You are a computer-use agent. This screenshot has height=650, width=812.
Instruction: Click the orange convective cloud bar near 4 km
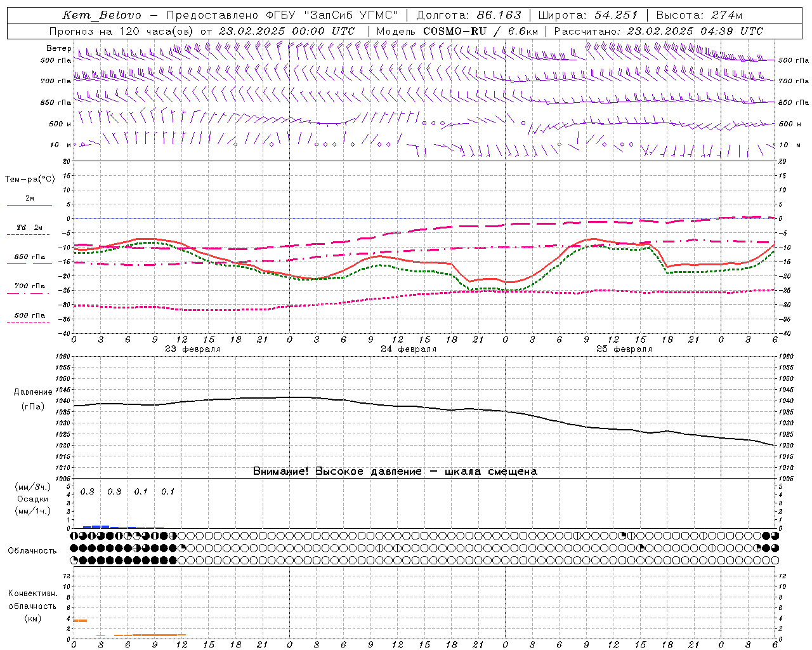coord(80,621)
